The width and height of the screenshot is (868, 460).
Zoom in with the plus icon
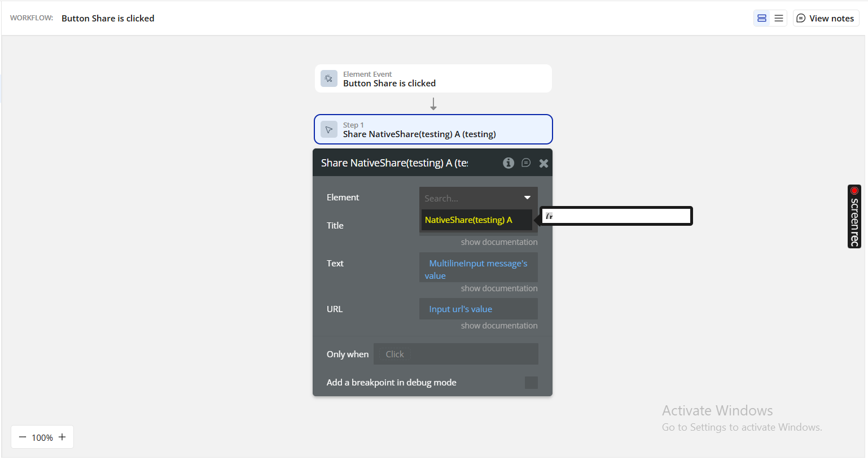click(62, 437)
